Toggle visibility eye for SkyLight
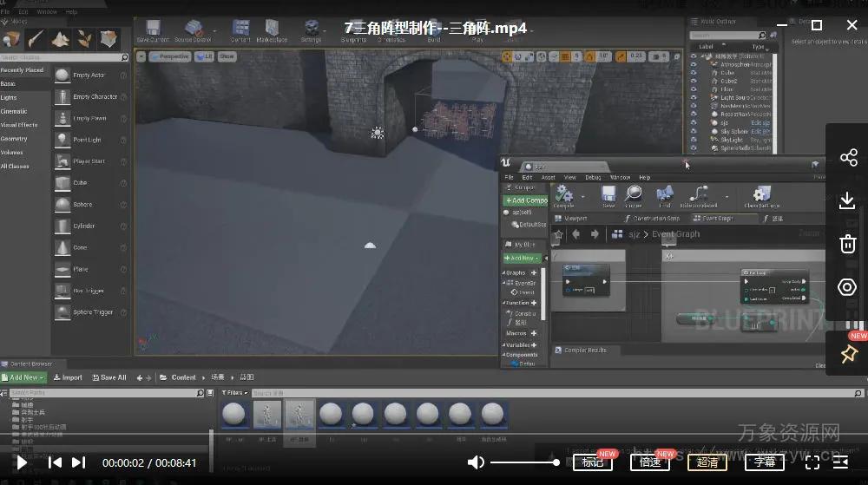Screen dimensions: 868x485 [694, 140]
